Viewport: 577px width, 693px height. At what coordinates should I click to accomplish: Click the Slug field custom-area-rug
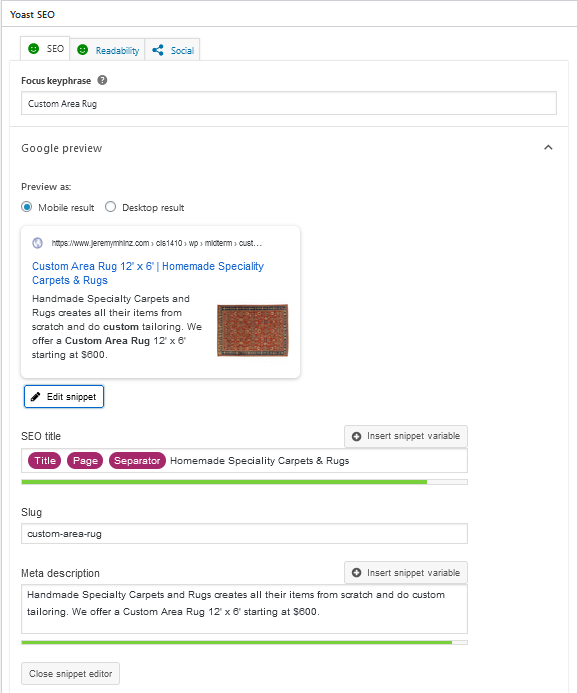pyautogui.click(x=244, y=534)
